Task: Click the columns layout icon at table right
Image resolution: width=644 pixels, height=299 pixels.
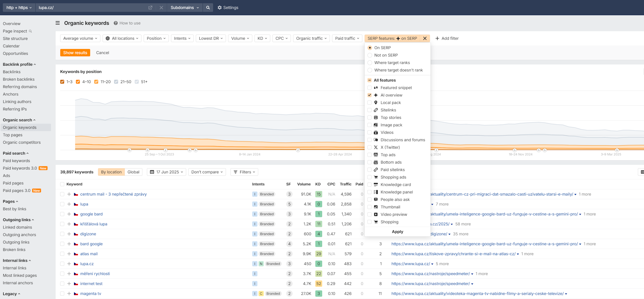Action: [x=642, y=172]
